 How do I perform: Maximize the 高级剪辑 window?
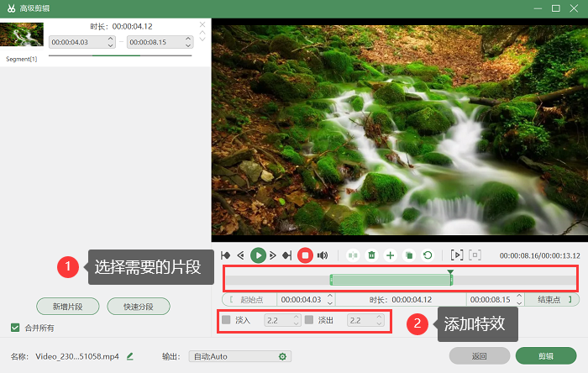tap(556, 8)
